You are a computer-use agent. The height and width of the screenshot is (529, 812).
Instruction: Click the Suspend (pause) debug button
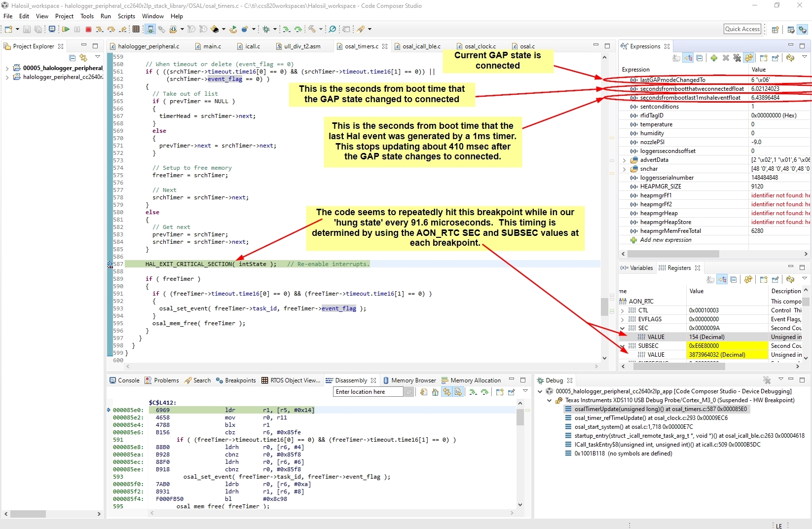tap(77, 29)
